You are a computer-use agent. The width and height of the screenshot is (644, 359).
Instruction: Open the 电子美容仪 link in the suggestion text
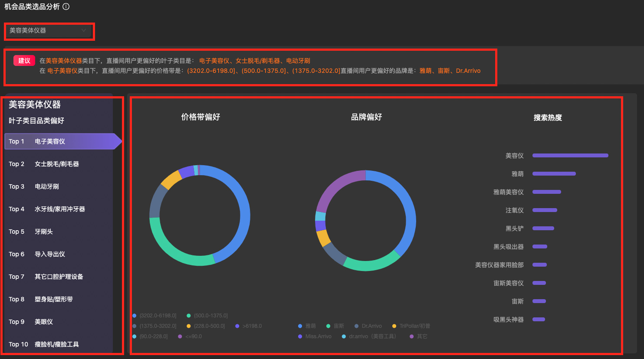(x=214, y=60)
